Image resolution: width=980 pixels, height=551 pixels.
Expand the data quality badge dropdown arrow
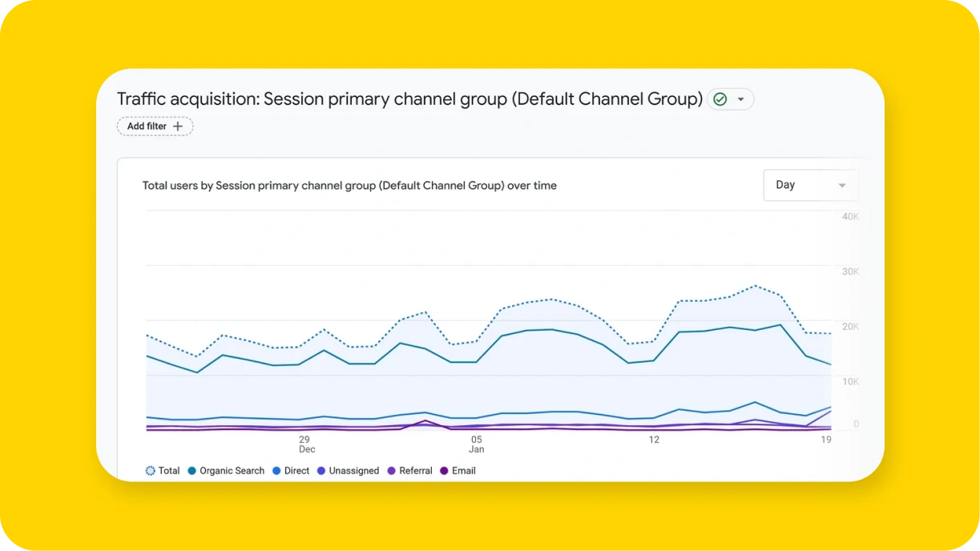pos(740,99)
